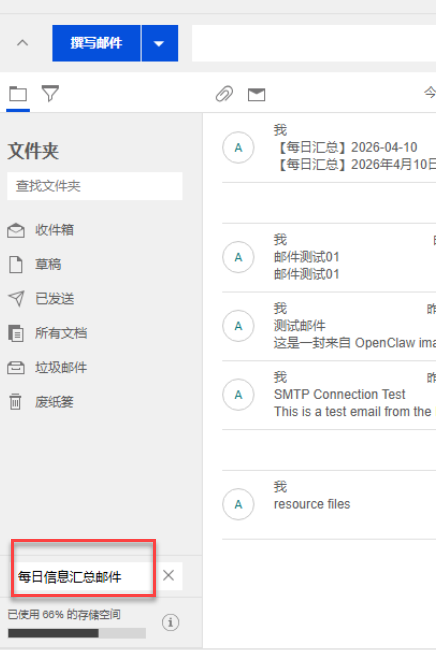Click the 废纸篓 trash can icon

pos(15,402)
